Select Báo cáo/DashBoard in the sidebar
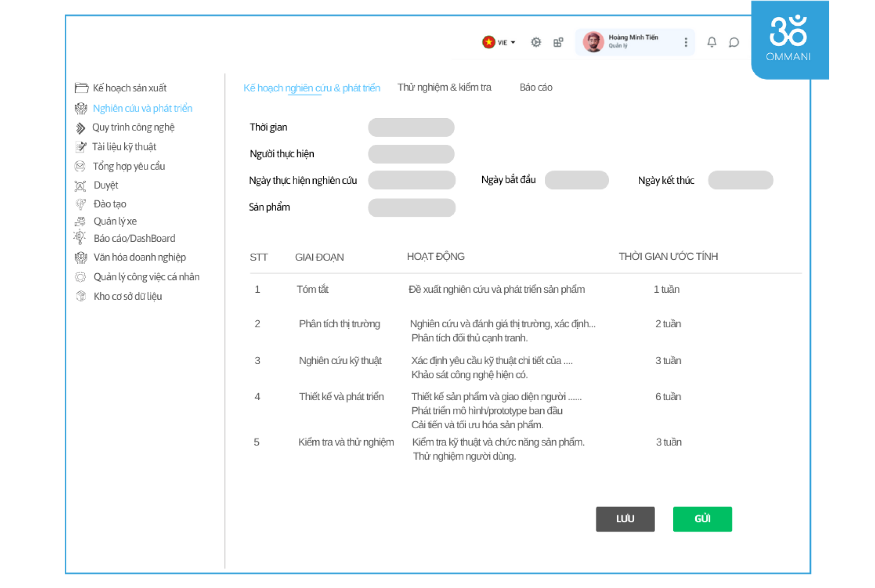The height and width of the screenshot is (588, 875). (x=134, y=238)
